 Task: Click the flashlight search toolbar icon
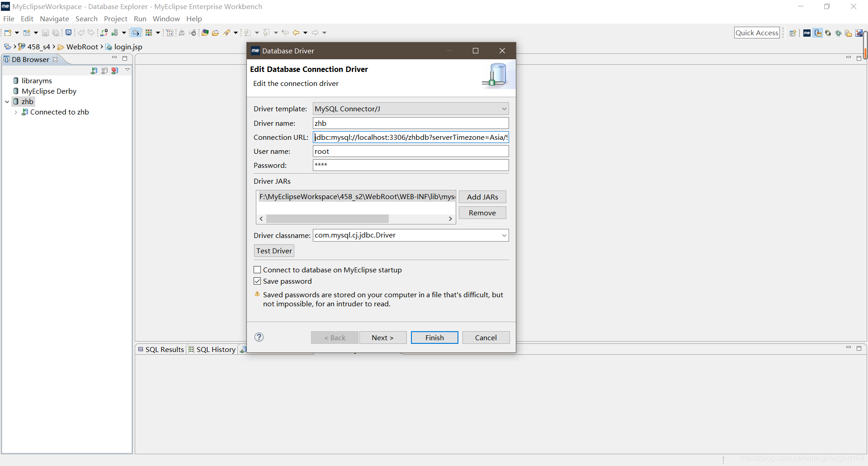(227, 33)
